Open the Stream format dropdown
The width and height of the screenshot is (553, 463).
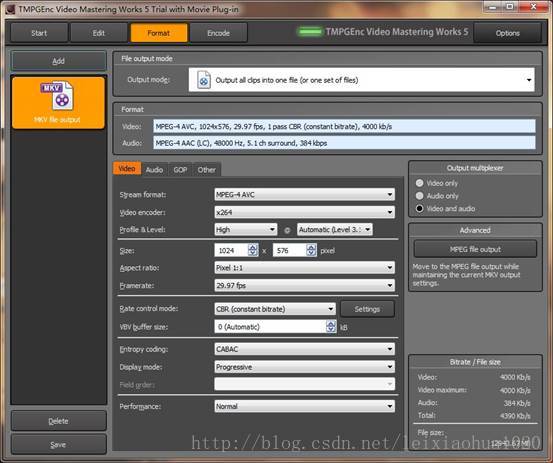pos(304,194)
